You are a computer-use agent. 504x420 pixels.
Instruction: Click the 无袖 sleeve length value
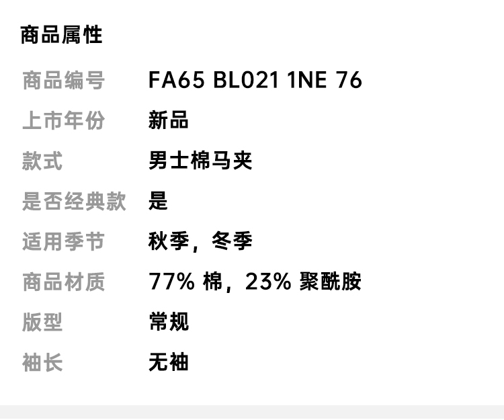[x=169, y=362]
